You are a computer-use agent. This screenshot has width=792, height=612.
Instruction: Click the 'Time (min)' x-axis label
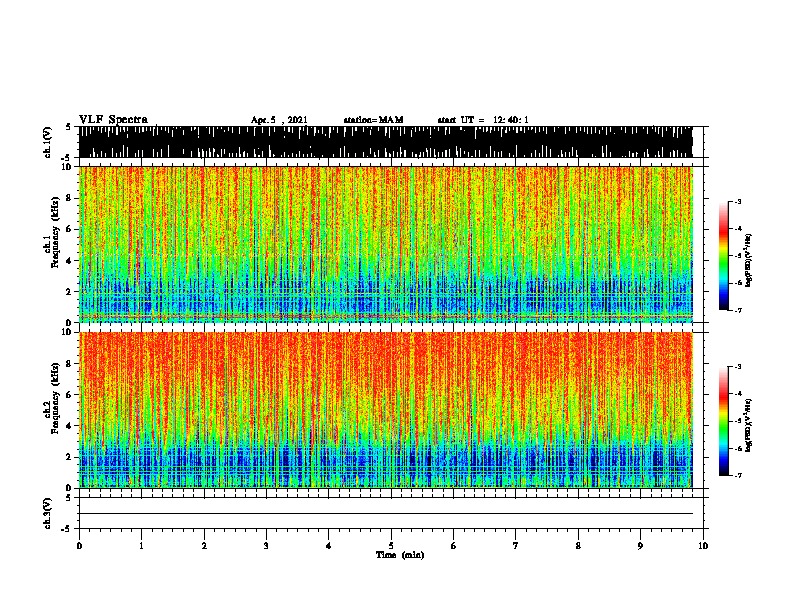pyautogui.click(x=400, y=555)
